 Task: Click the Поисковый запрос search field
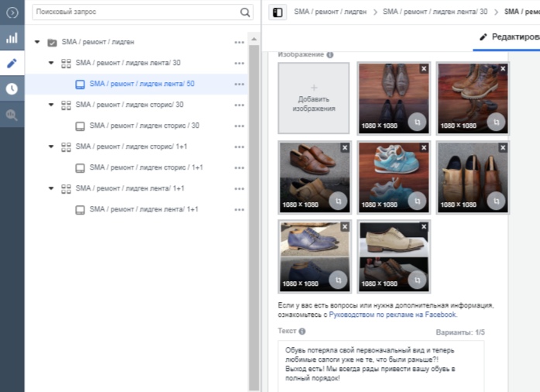pos(136,12)
